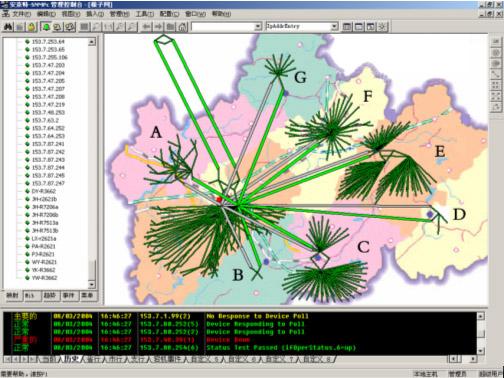Screen dimensions: 504x378
Task: Open the 配置(C) menu
Action: (x=169, y=14)
